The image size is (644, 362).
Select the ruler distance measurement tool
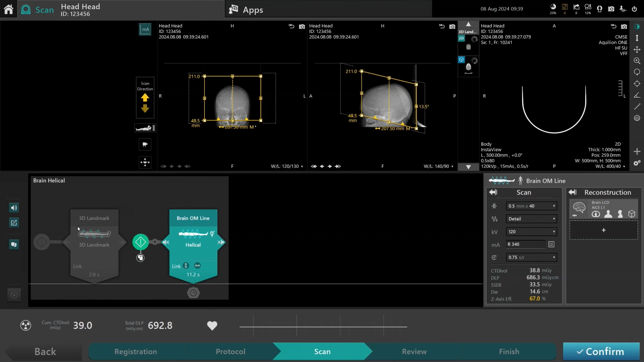637,107
